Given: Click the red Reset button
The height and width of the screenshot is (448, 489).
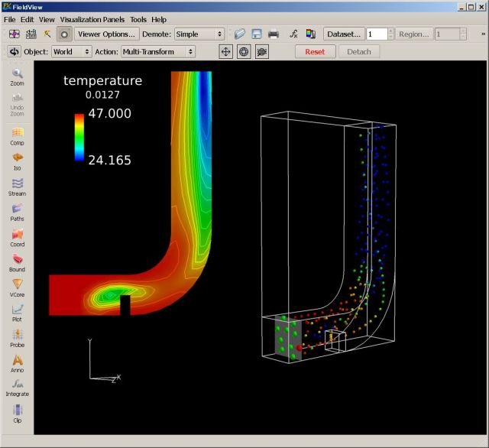Looking at the screenshot, I should (x=315, y=51).
